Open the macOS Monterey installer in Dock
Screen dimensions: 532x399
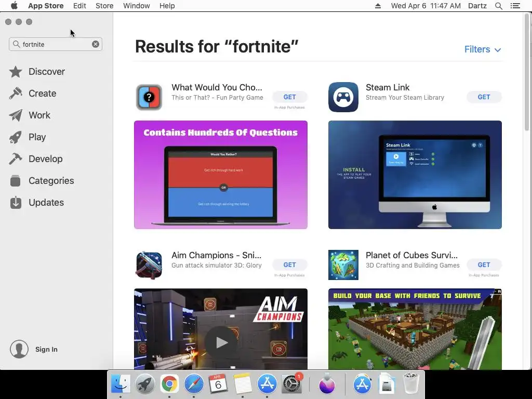point(327,384)
